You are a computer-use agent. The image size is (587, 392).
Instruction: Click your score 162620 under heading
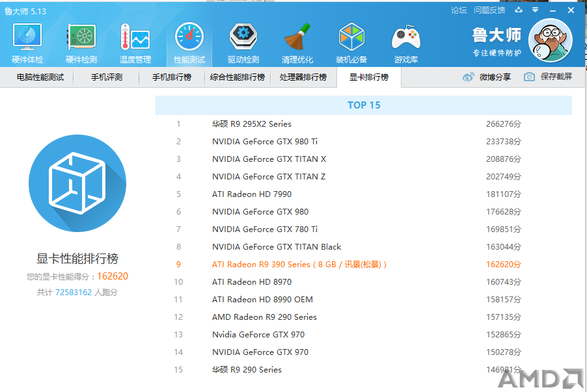tap(113, 276)
